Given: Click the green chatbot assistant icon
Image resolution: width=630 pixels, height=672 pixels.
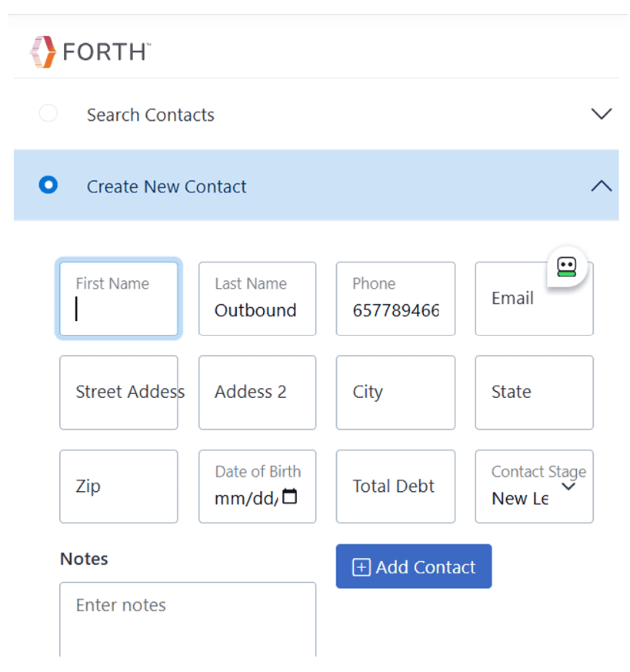Looking at the screenshot, I should click(567, 267).
